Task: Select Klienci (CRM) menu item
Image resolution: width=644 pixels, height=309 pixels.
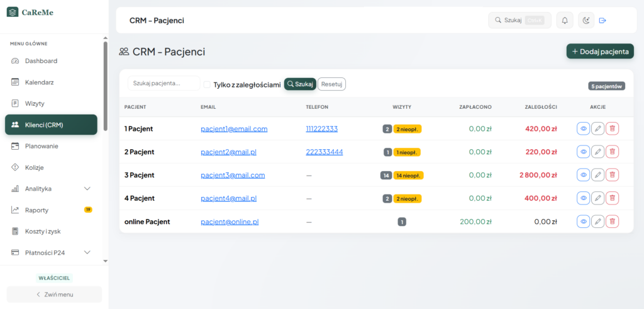Action: [x=51, y=125]
